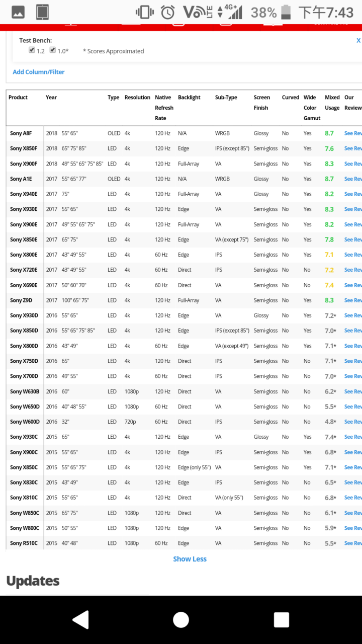Click the 7.6 score for Sony X850F

(x=329, y=148)
